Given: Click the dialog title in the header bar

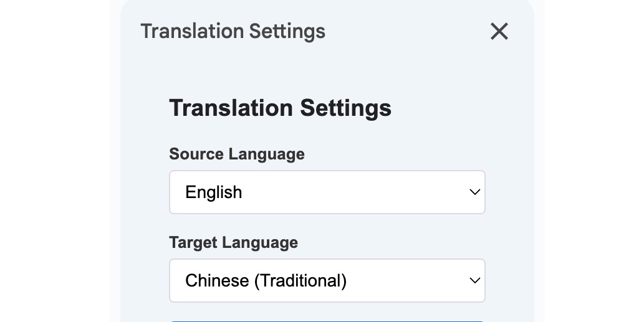Looking at the screenshot, I should pos(233,31).
